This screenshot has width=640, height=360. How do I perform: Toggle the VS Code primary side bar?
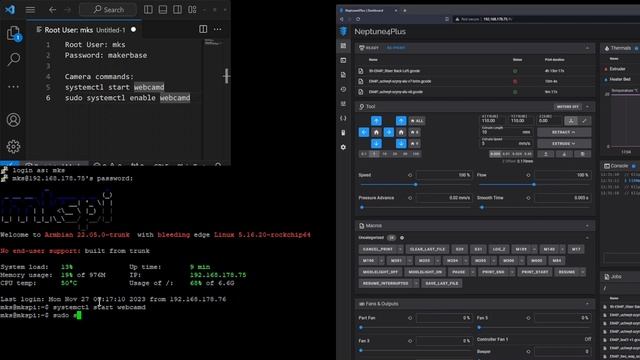pyautogui.click(x=148, y=9)
